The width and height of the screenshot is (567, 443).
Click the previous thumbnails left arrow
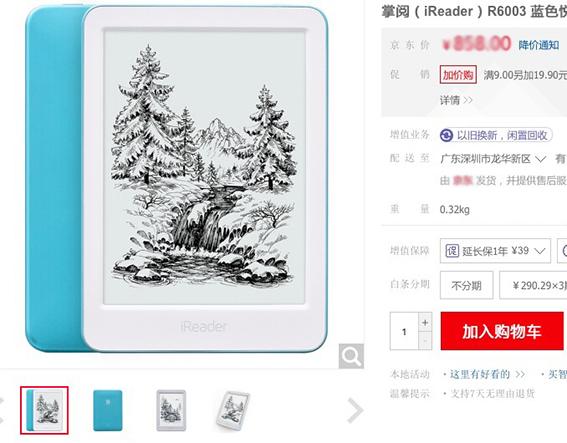1,410
